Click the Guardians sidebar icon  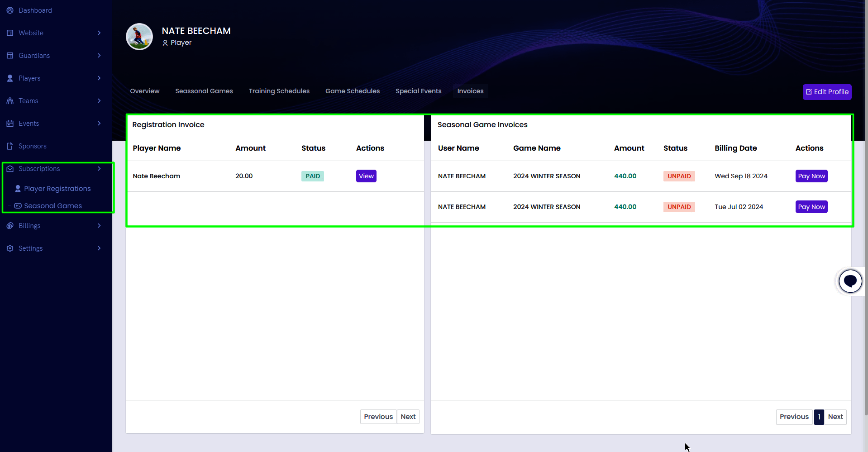click(10, 56)
